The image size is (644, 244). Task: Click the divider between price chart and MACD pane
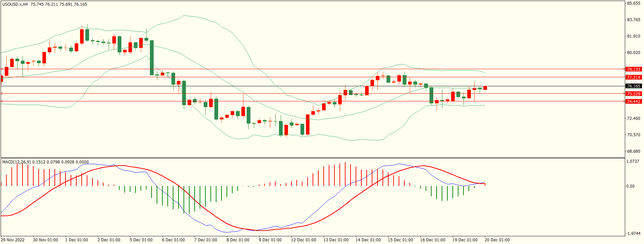pyautogui.click(x=313, y=158)
